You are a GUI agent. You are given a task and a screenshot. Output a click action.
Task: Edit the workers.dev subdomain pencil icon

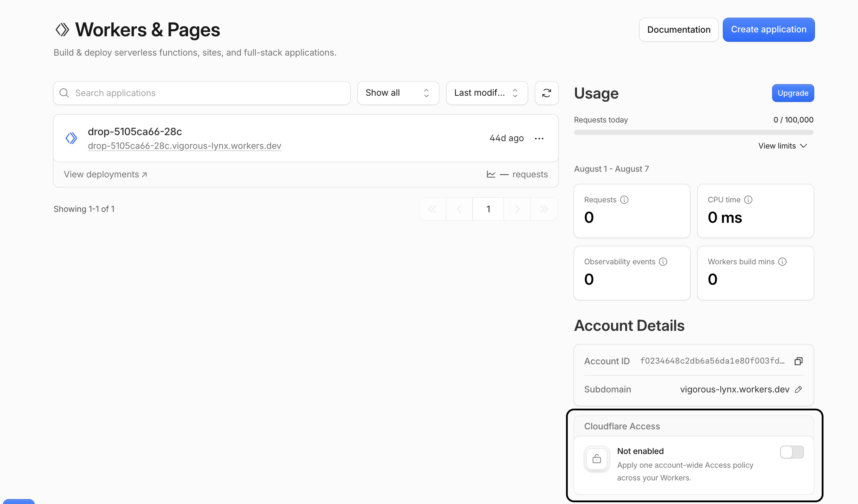coord(798,389)
